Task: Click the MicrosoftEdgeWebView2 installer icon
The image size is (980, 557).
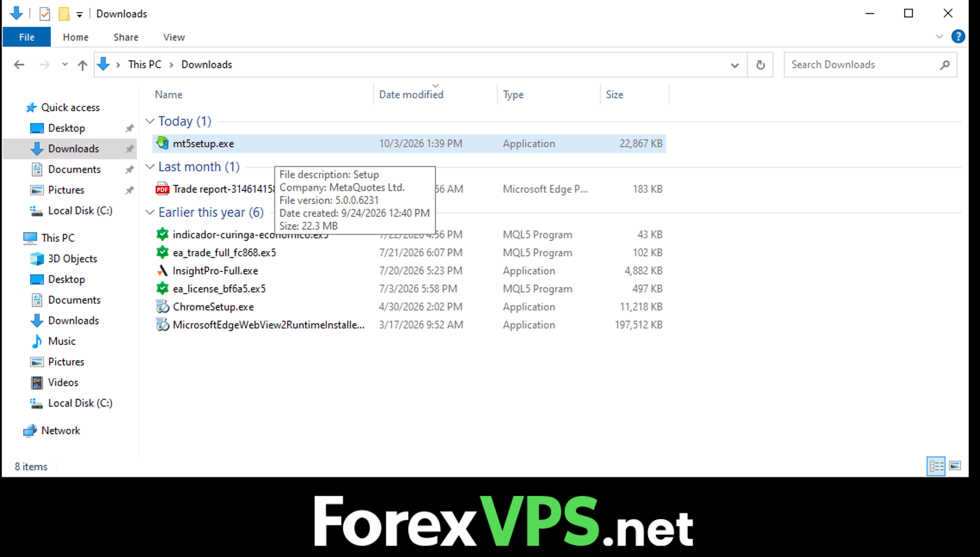Action: pos(162,324)
